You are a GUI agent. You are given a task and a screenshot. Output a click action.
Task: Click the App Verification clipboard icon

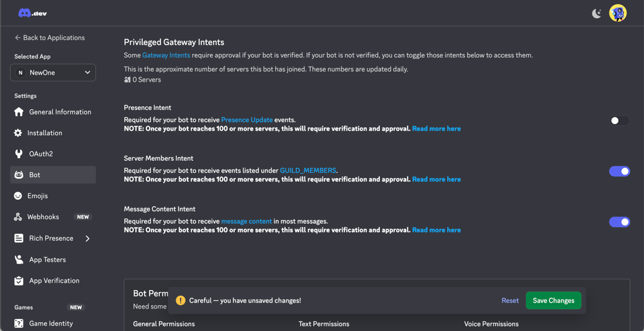tap(18, 281)
